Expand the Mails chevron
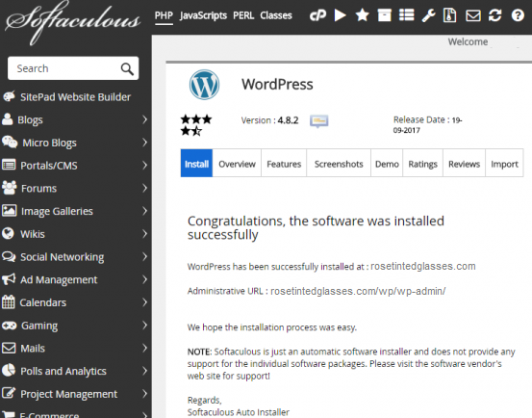Viewport: 532px width, 418px height. (145, 348)
